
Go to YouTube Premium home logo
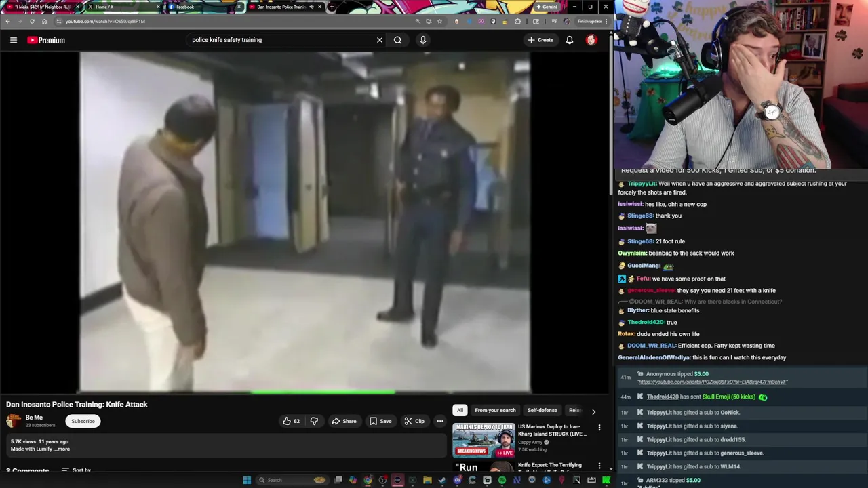coord(46,40)
